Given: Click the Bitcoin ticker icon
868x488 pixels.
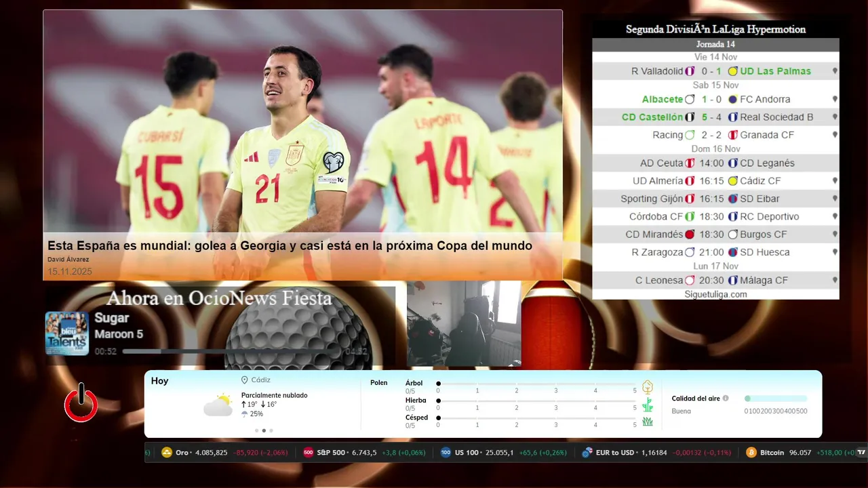Looking at the screenshot, I should point(751,452).
